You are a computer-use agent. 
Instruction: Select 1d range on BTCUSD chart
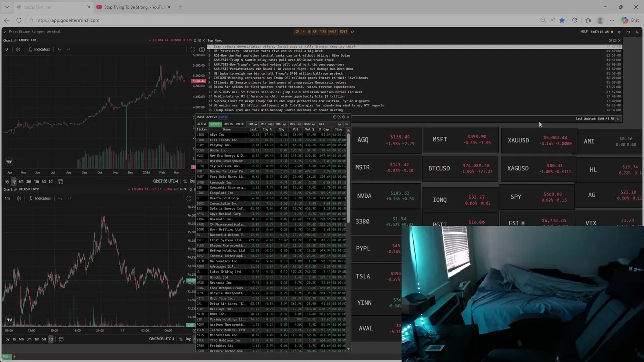click(50, 339)
